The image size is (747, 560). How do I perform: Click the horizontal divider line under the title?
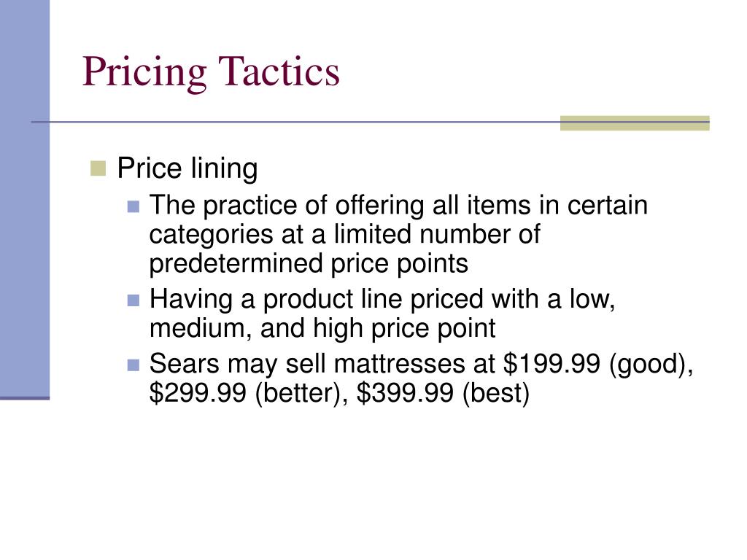point(295,122)
